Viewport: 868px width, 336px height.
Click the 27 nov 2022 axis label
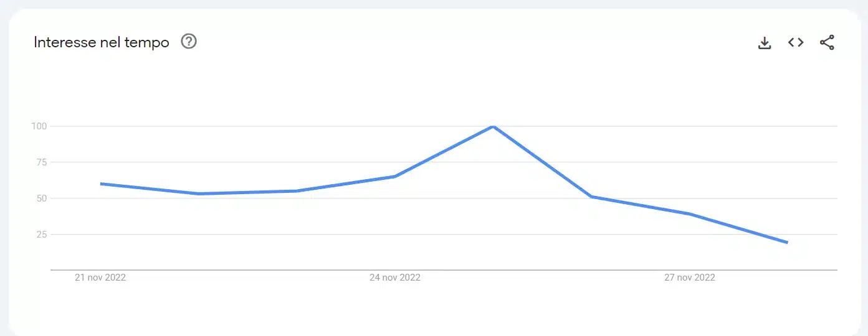[x=690, y=278]
